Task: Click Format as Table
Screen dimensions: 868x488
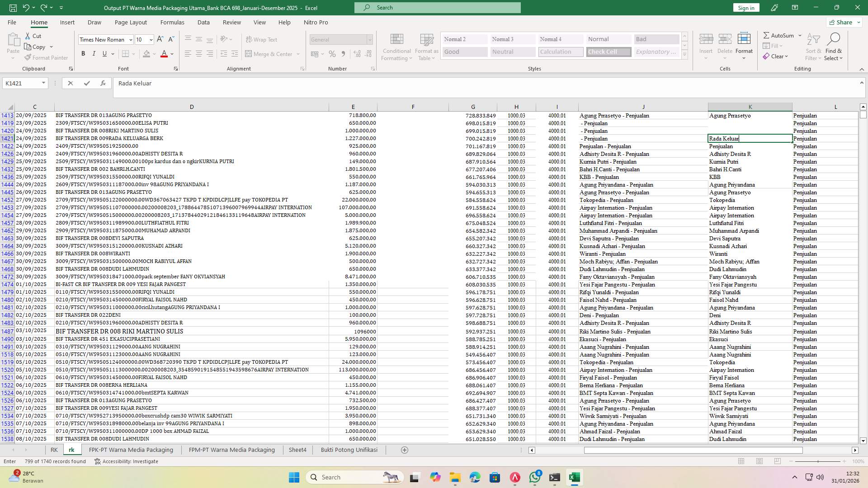Action: click(x=425, y=47)
